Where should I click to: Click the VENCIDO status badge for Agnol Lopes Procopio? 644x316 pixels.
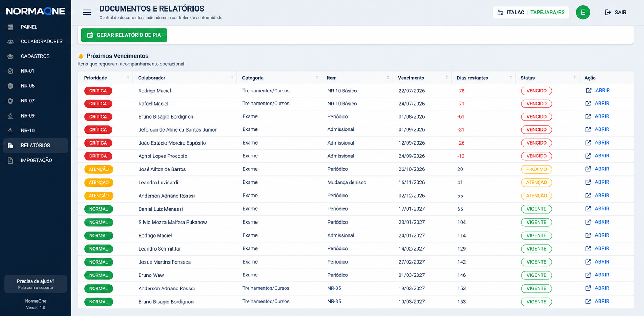[536, 156]
